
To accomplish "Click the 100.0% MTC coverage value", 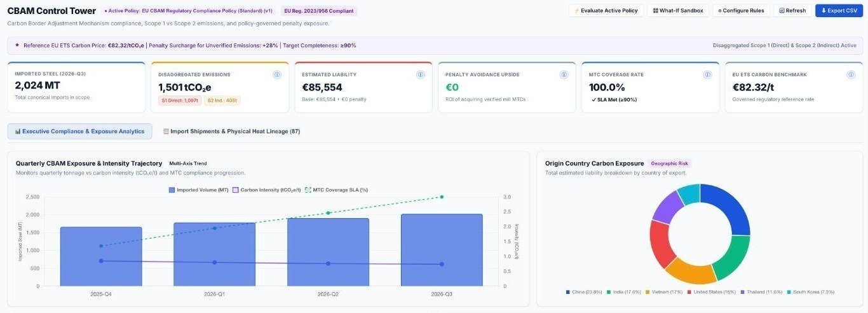I will pos(607,87).
